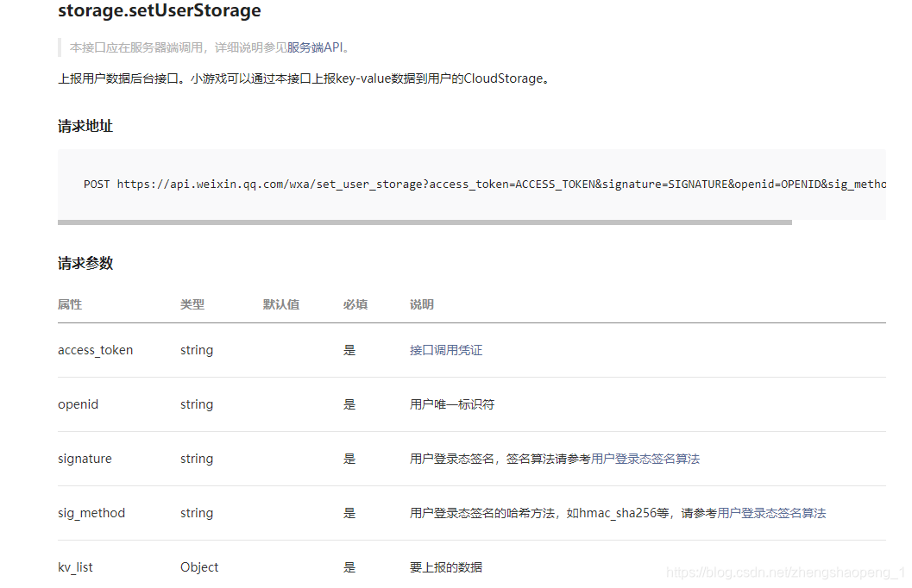The image size is (912, 588).
Task: Select the access_token attribute cell
Action: click(x=96, y=350)
